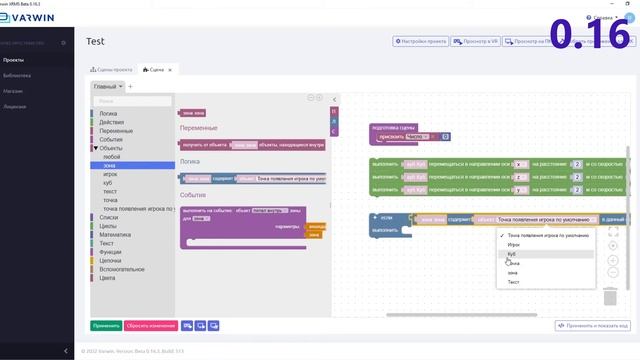
Task: Select the Логика category
Action: pos(108,113)
